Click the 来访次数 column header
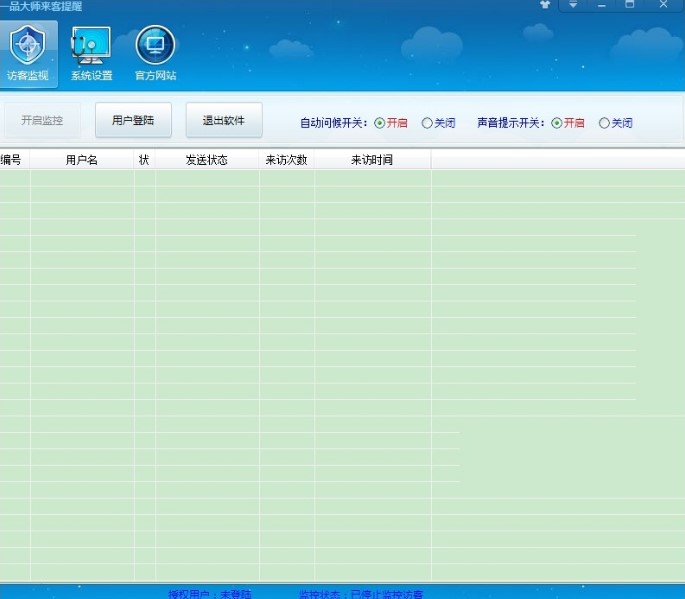The image size is (685, 599). 286,160
